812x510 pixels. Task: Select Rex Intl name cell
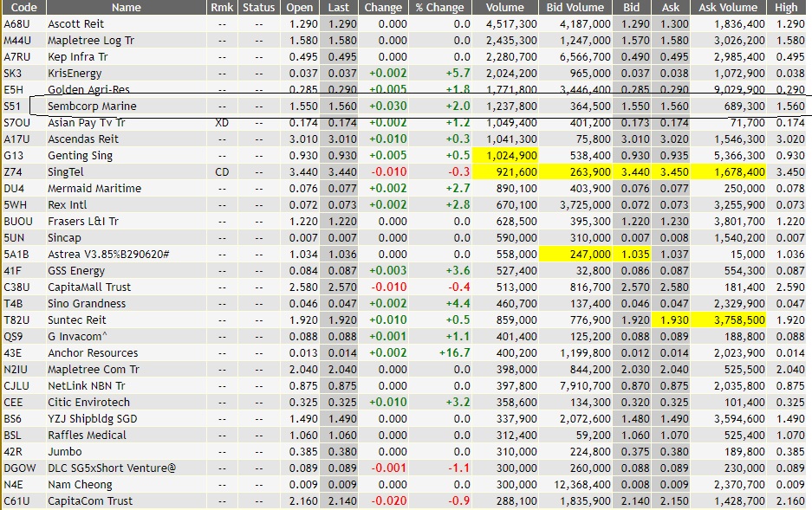tap(68, 205)
